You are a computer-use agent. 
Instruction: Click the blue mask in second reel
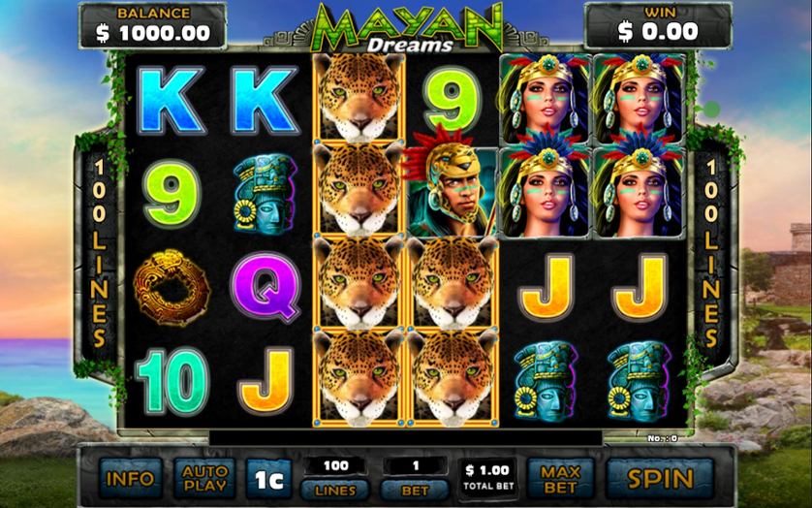[265, 193]
